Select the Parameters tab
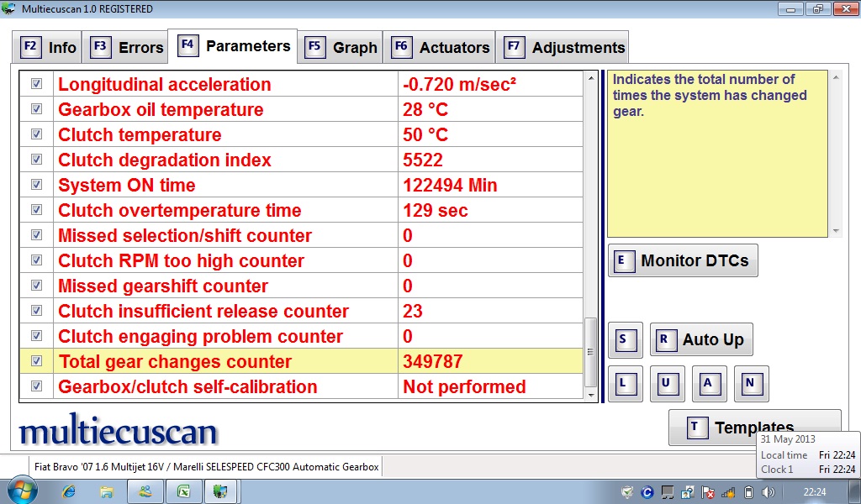Viewport: 861px width, 504px height. point(233,46)
